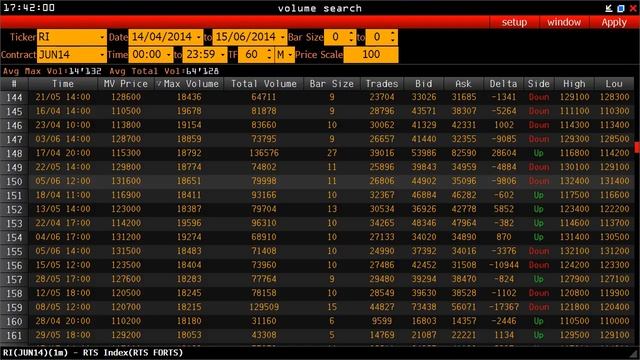The width and height of the screenshot is (640, 360).
Task: Click the second Bar Size stepper arrows
Action: pos(393,38)
